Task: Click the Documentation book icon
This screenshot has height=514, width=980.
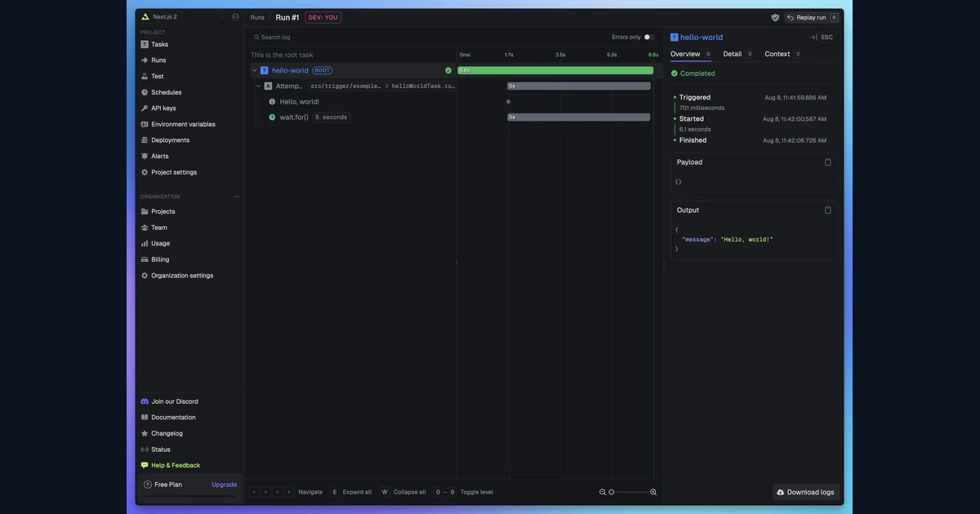Action: 145,418
